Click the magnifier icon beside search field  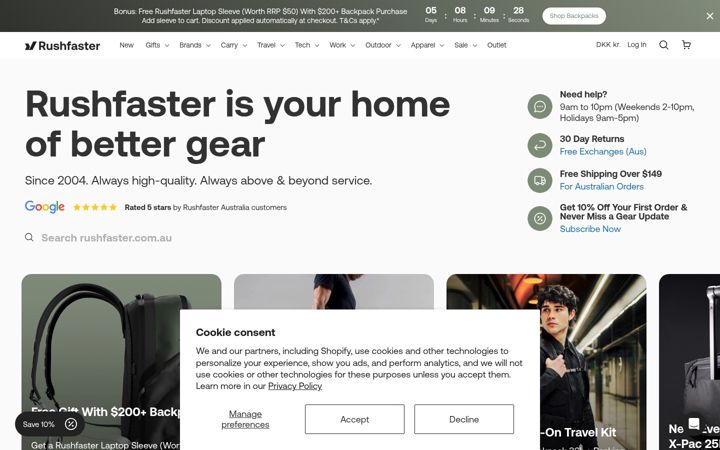[29, 237]
